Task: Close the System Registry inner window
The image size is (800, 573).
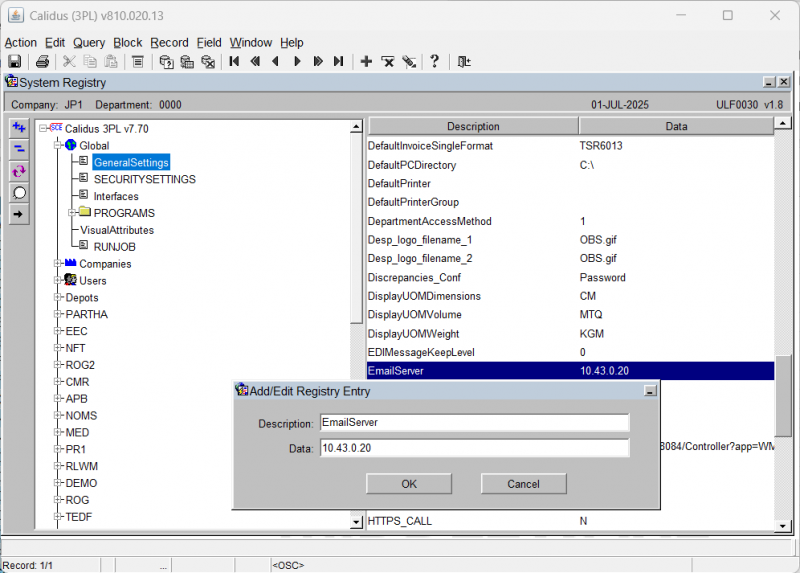Action: 784,82
